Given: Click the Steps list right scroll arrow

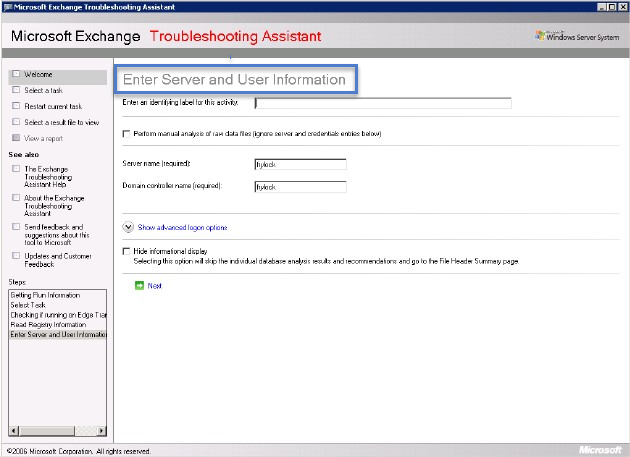Looking at the screenshot, I should point(102,431).
